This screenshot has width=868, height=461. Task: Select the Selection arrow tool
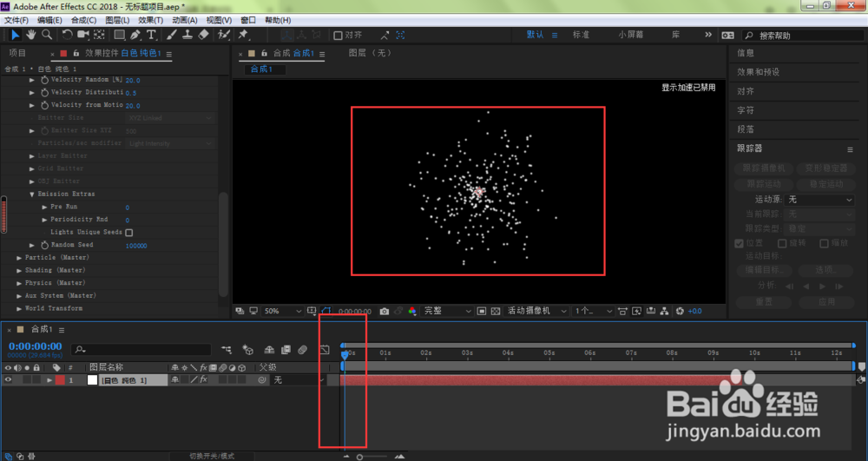tap(15, 35)
